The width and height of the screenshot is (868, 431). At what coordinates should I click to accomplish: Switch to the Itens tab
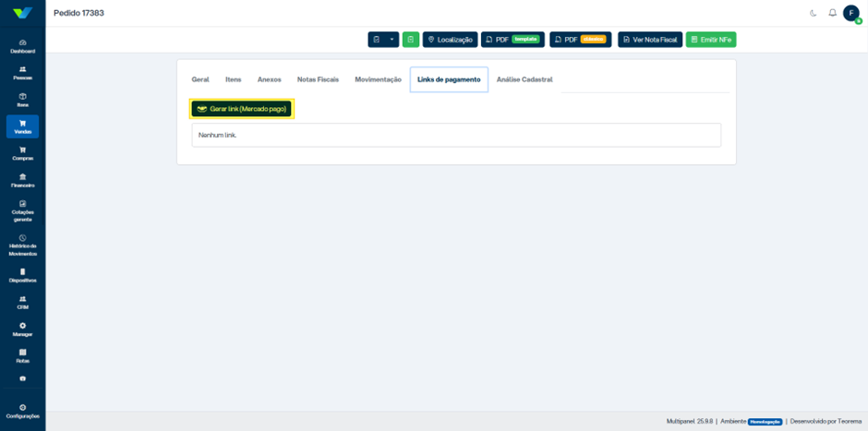click(233, 79)
